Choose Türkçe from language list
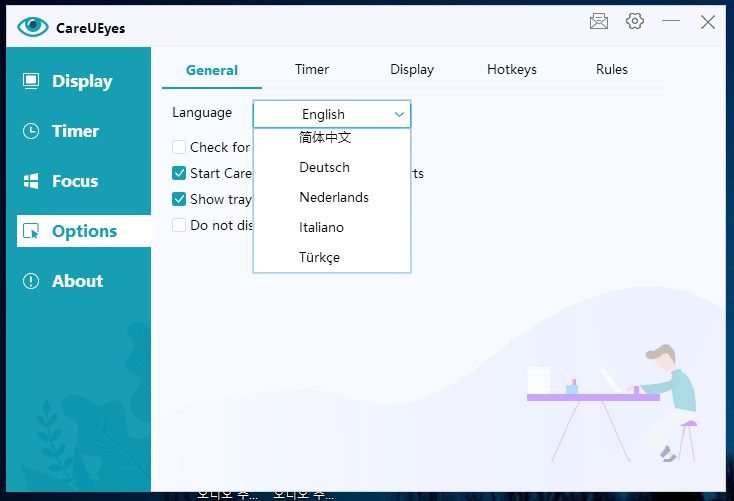The width and height of the screenshot is (734, 501). (332, 257)
